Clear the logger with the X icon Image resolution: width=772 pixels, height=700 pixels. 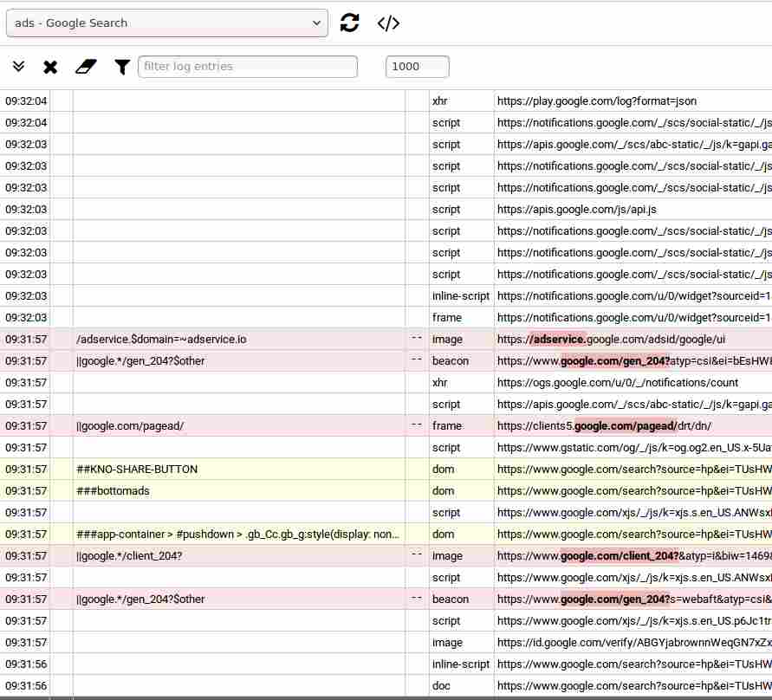click(x=50, y=67)
